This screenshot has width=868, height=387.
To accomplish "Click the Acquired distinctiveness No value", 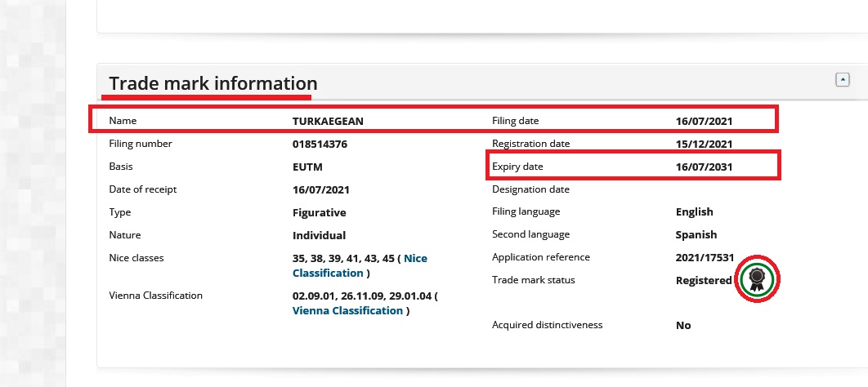I will 683,325.
